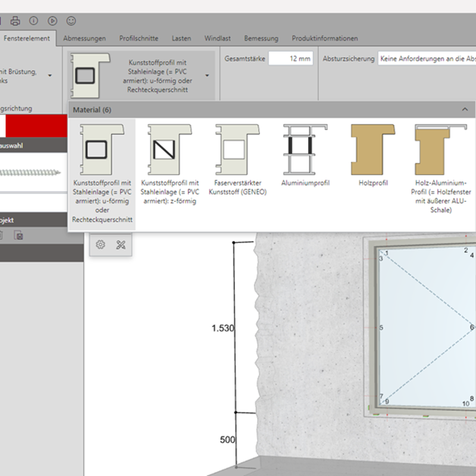Open the gear settings icon above the drawing
The width and height of the screenshot is (476, 476).
(x=101, y=245)
